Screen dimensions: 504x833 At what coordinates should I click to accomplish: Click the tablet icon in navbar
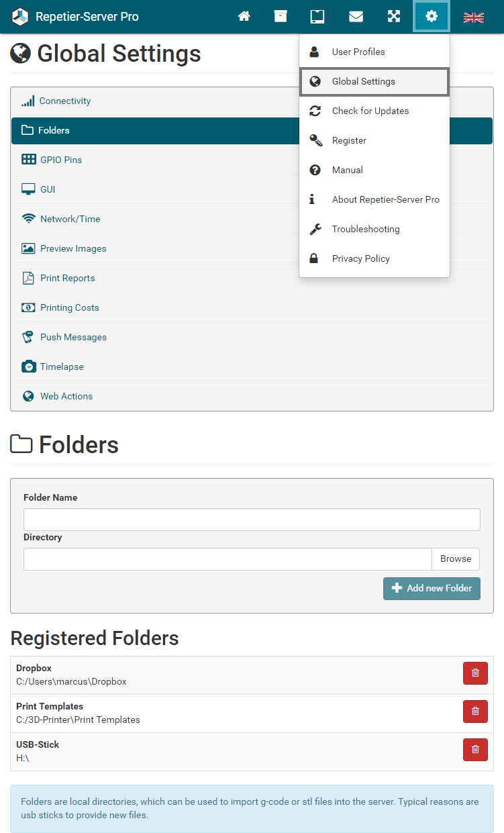click(x=317, y=17)
